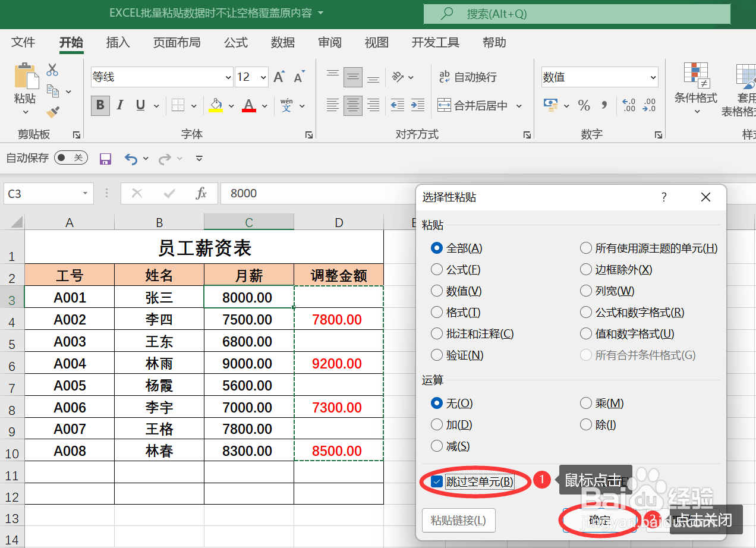Open the 数据 ribbon tab
Viewport: 756px width, 548px height.
click(282, 42)
